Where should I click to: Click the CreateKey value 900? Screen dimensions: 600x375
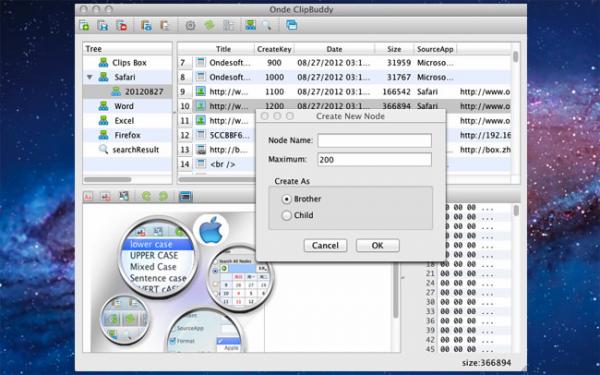[274, 63]
